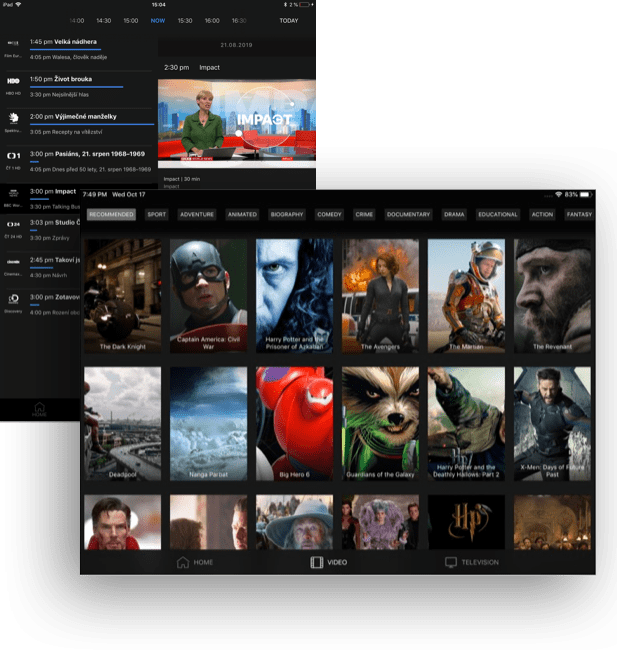Jump to 14:30 in the guide timeline

pyautogui.click(x=104, y=20)
